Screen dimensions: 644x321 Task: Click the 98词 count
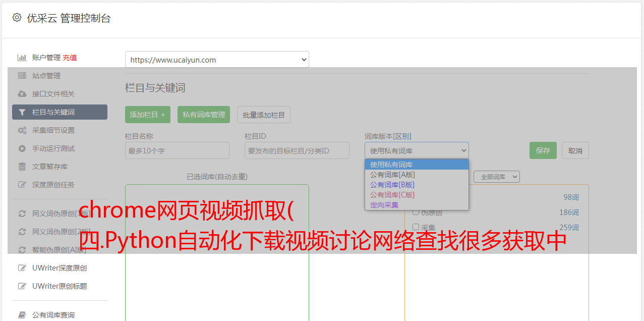[571, 197]
